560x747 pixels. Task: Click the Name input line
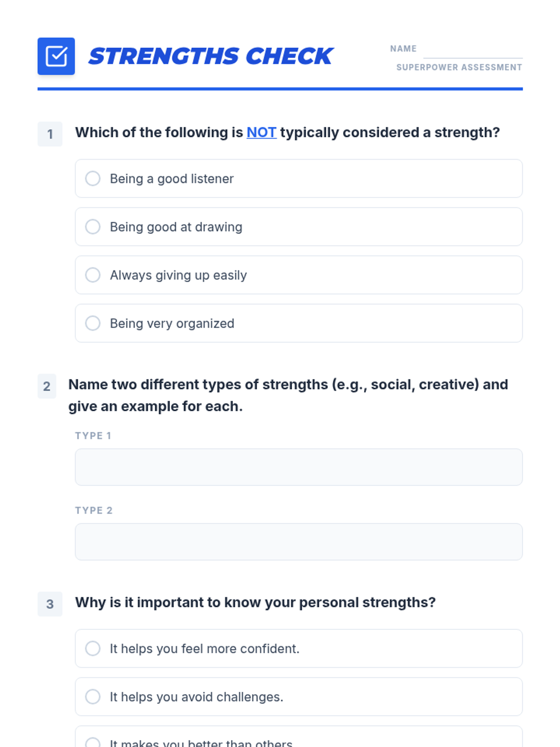coord(472,50)
